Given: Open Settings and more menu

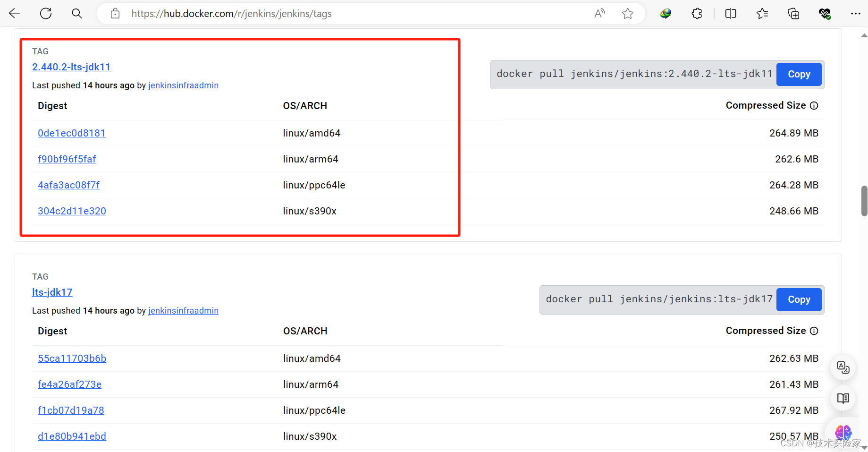Looking at the screenshot, I should (x=856, y=14).
